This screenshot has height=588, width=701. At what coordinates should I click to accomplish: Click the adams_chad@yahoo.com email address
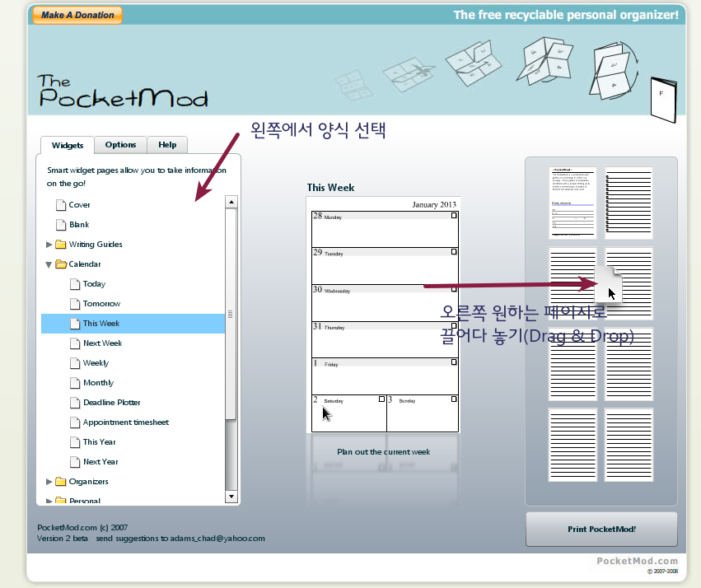click(217, 539)
